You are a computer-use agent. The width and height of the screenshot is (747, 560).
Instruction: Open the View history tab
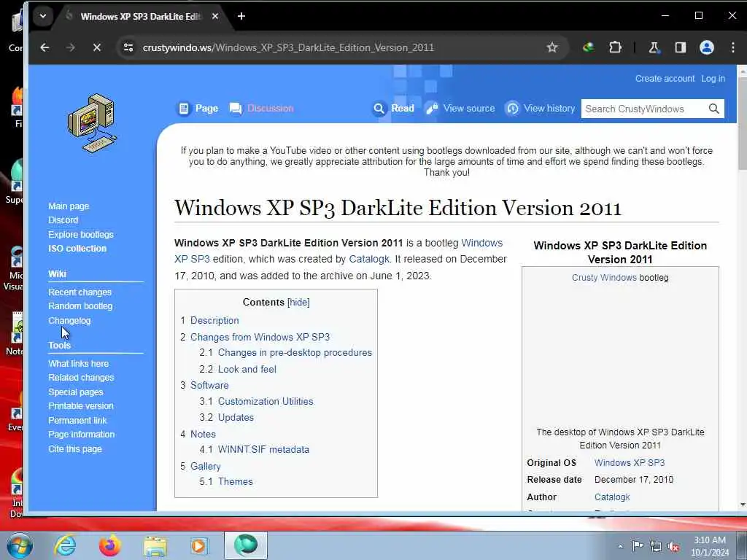(x=540, y=109)
